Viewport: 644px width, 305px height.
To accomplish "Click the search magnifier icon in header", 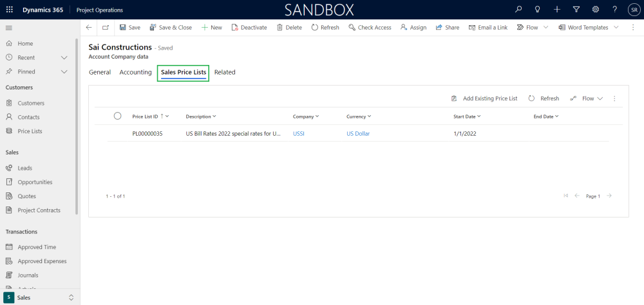I will tap(518, 10).
